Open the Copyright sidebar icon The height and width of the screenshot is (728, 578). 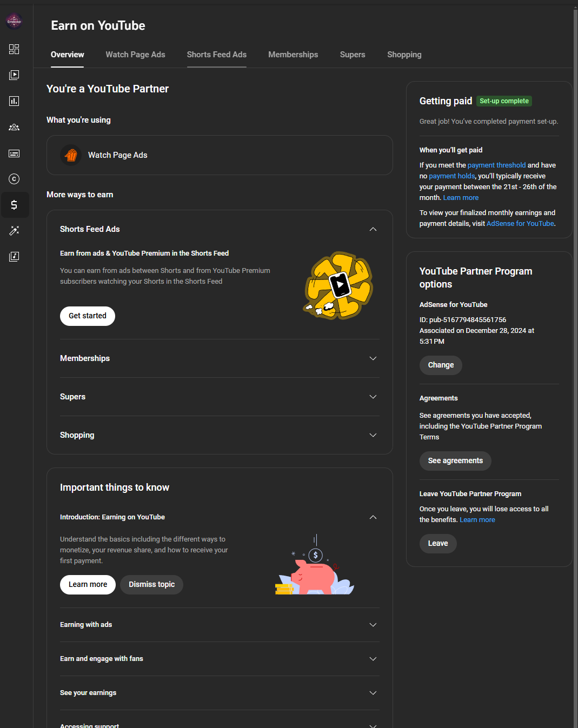(14, 179)
